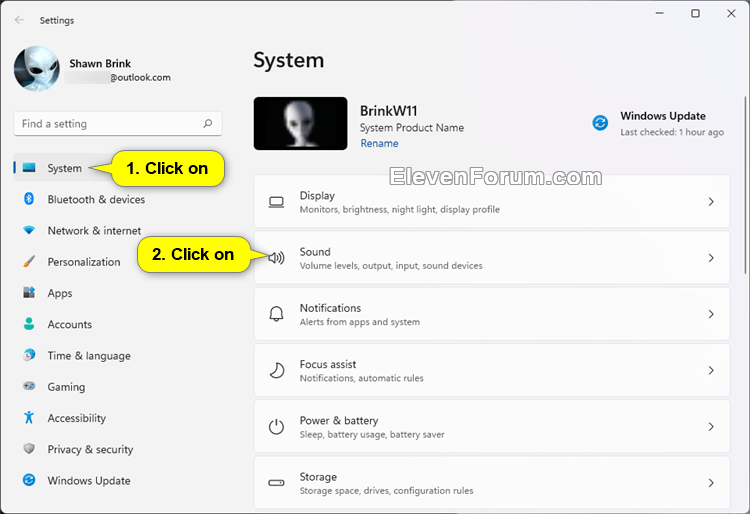
Task: Click the BrinkW11 device name
Action: click(x=388, y=111)
